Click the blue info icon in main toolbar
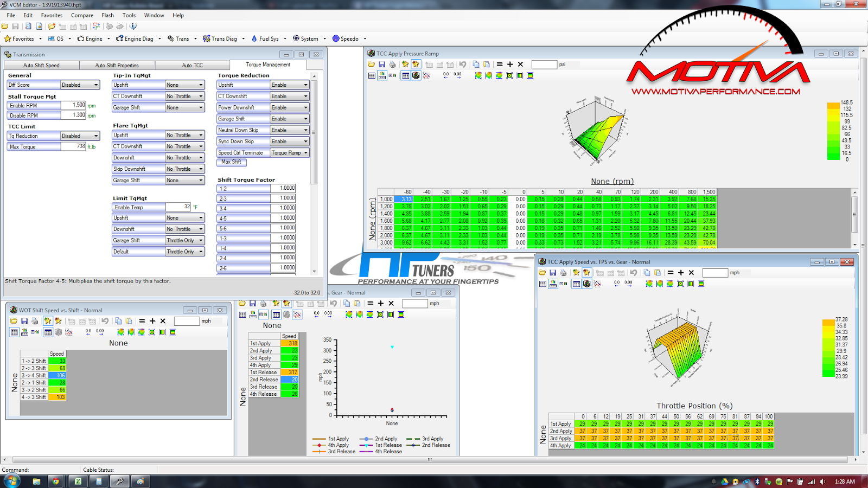This screenshot has height=488, width=868. click(x=133, y=26)
